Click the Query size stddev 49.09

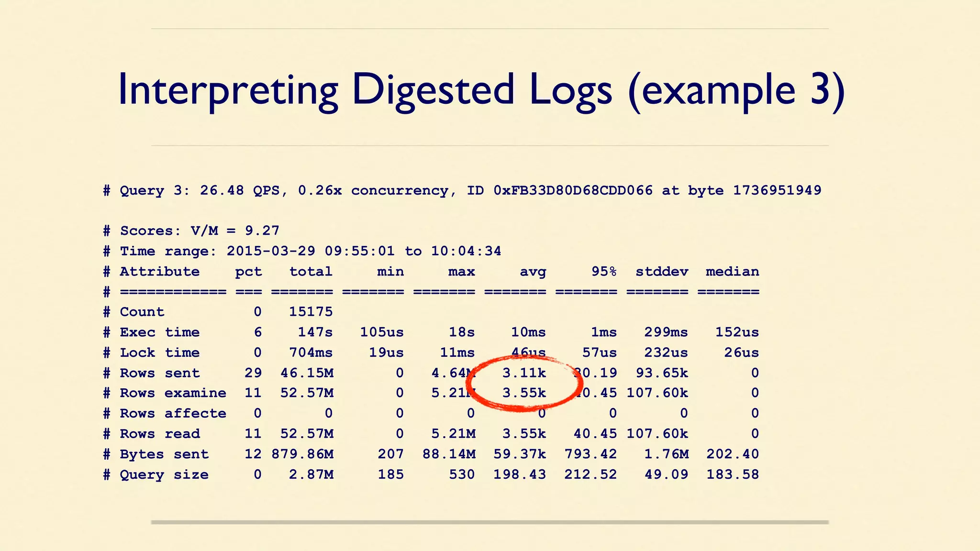click(667, 474)
